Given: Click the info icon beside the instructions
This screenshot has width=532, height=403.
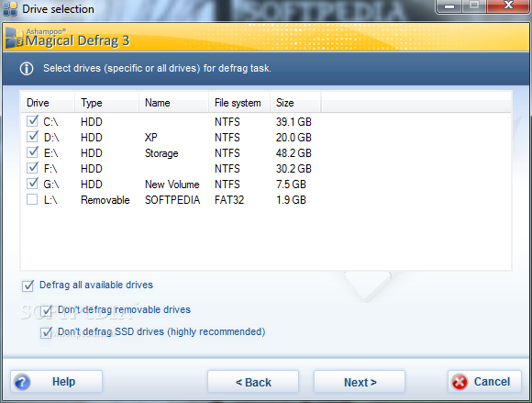Looking at the screenshot, I should (27, 69).
